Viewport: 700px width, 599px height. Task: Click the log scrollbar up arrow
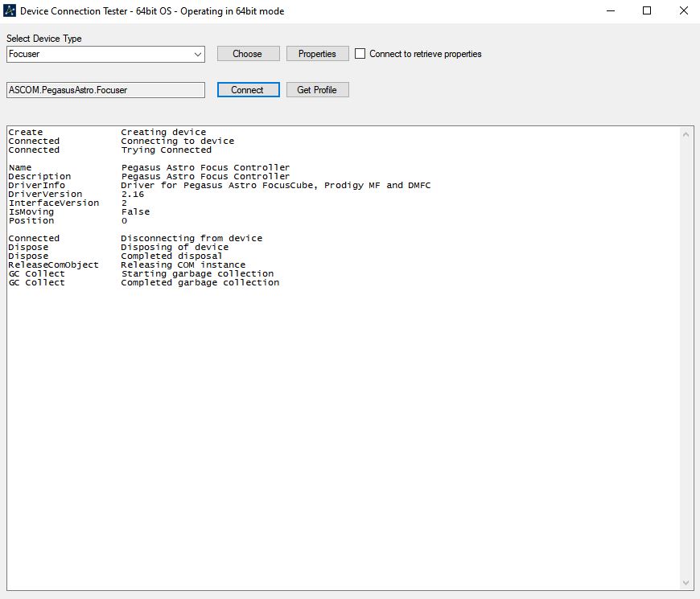(x=686, y=135)
